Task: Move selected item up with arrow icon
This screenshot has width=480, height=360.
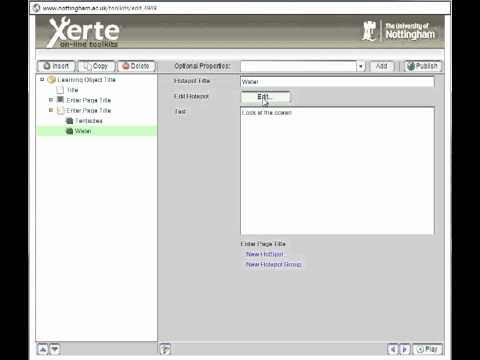Action: click(x=43, y=349)
